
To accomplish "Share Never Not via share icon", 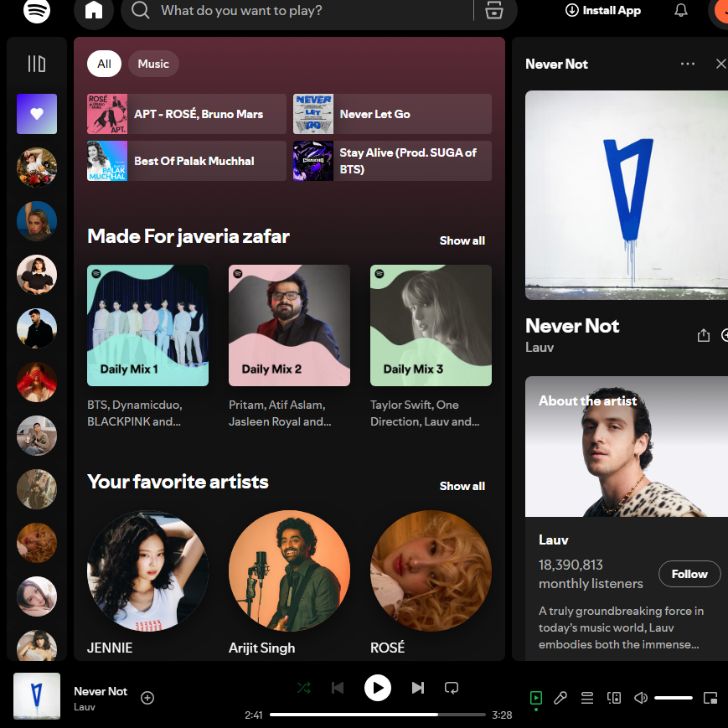I will 704,335.
